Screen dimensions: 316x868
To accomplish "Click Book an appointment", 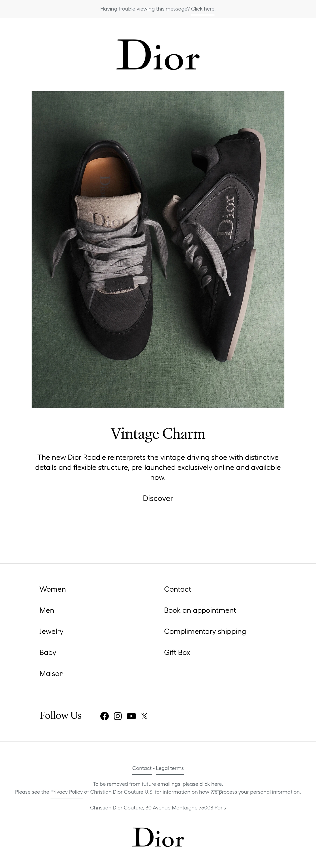I will [x=200, y=610].
